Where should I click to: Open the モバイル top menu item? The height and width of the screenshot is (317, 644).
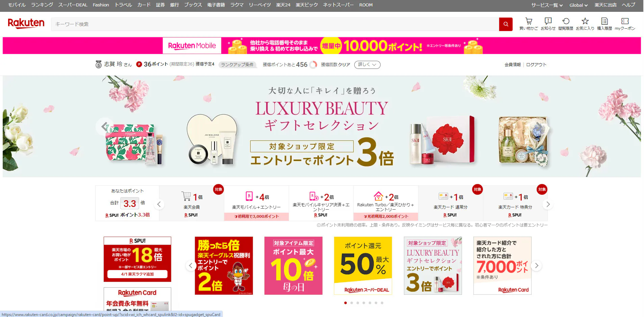pyautogui.click(x=17, y=5)
